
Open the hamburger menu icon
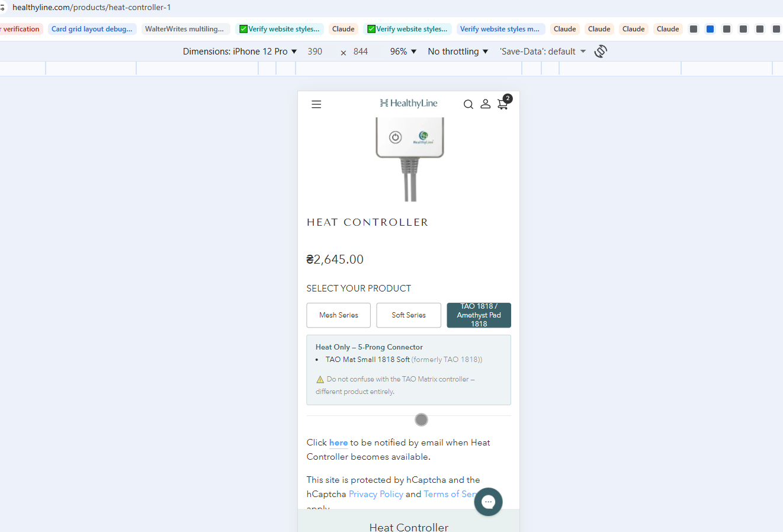(316, 104)
